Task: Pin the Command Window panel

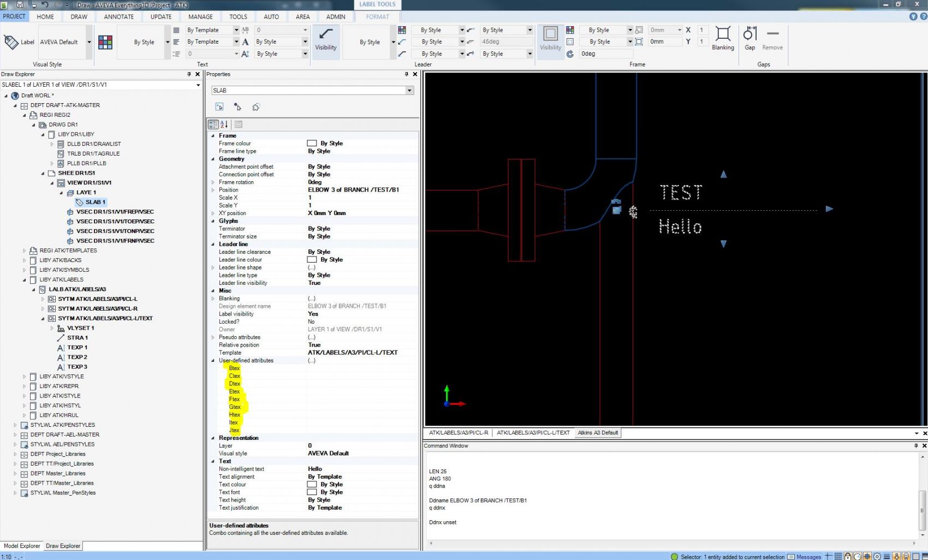Action: coord(916,446)
